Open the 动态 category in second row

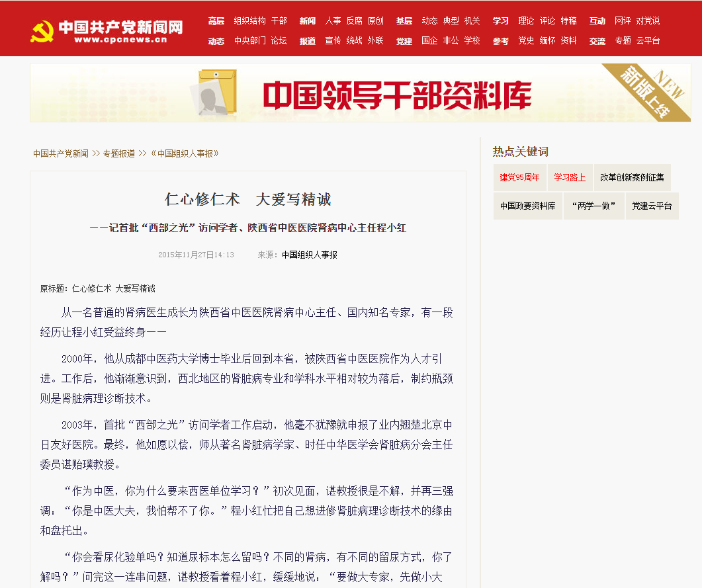(x=216, y=41)
